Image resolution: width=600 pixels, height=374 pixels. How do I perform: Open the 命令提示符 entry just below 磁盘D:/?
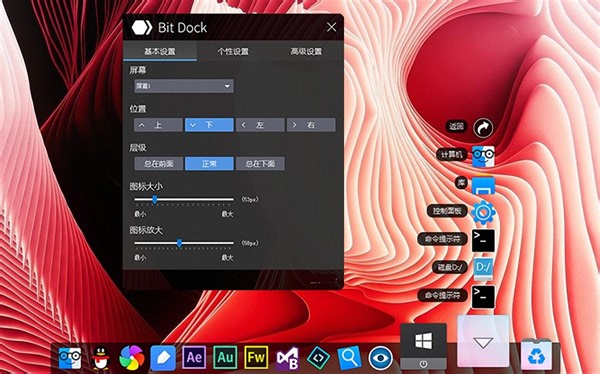483,297
